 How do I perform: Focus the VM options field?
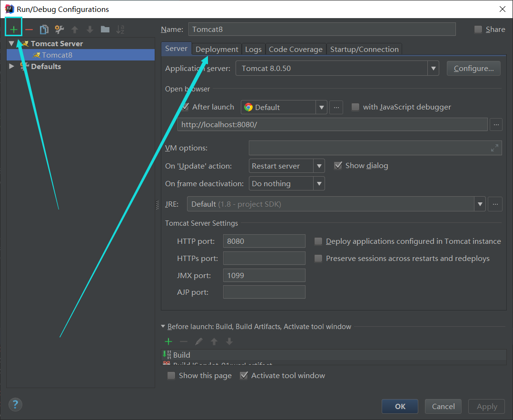click(375, 148)
